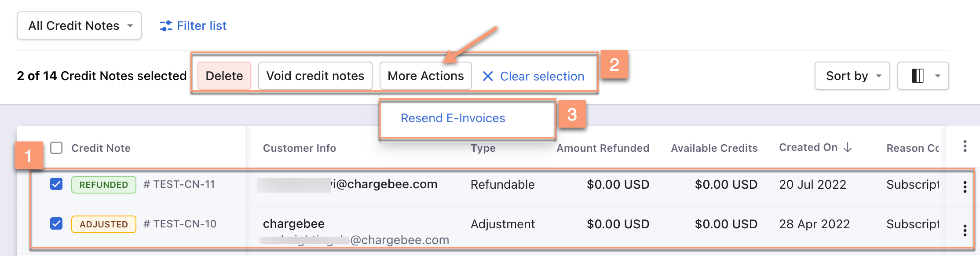Viewport: 980px width, 256px height.
Task: Open the table header three-dot menu
Action: pyautogui.click(x=965, y=146)
